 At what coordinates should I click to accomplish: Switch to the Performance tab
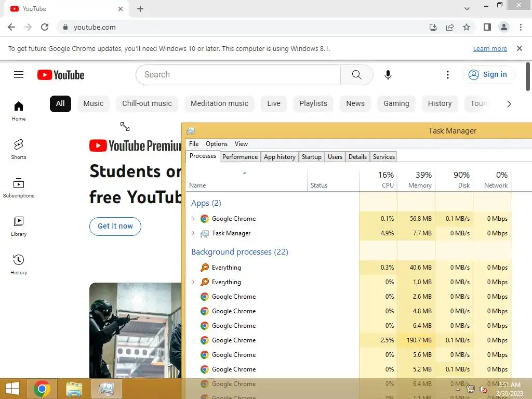[x=240, y=157]
